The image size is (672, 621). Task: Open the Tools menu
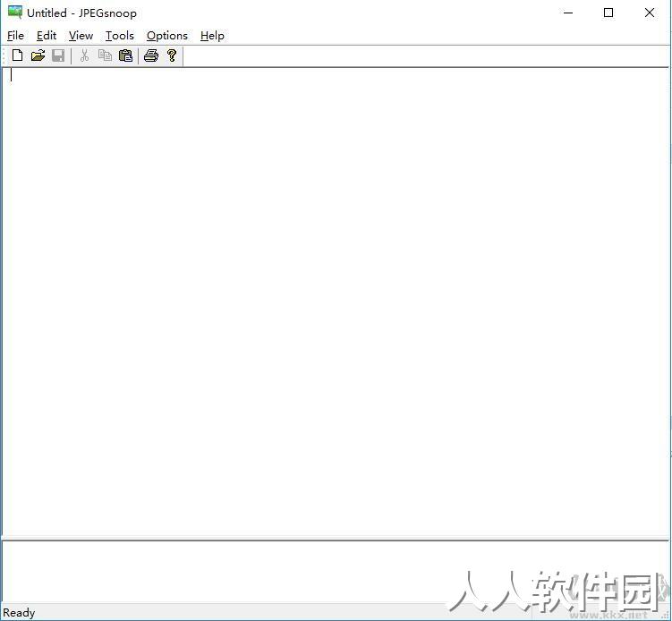(120, 36)
